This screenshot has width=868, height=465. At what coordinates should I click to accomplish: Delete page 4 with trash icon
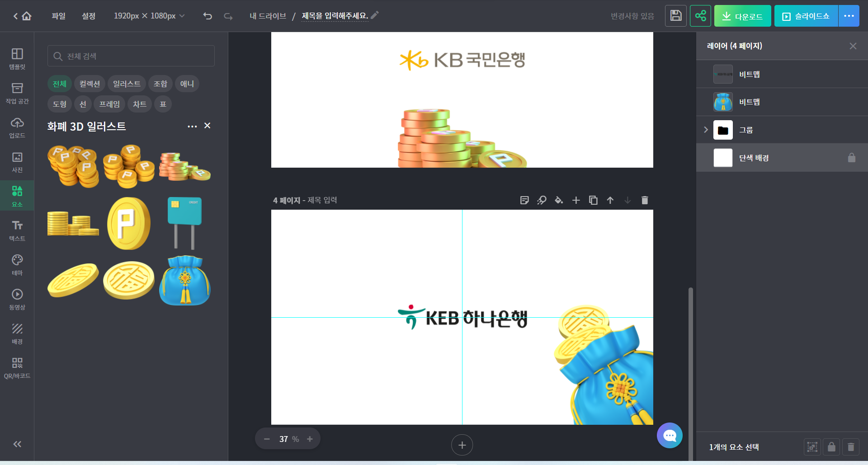(x=645, y=200)
